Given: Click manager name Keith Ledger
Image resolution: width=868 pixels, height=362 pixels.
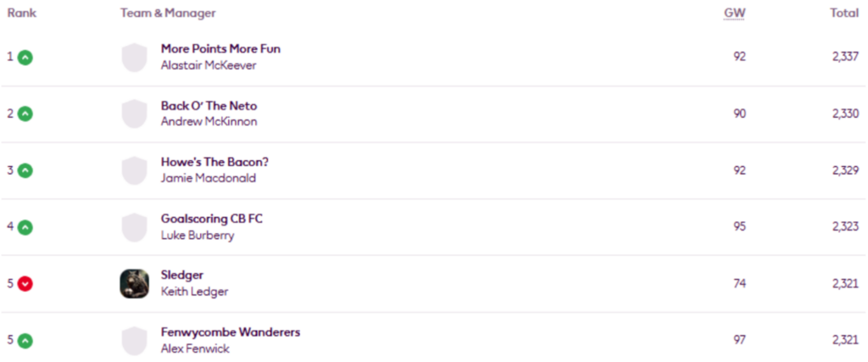Looking at the screenshot, I should click(194, 291).
